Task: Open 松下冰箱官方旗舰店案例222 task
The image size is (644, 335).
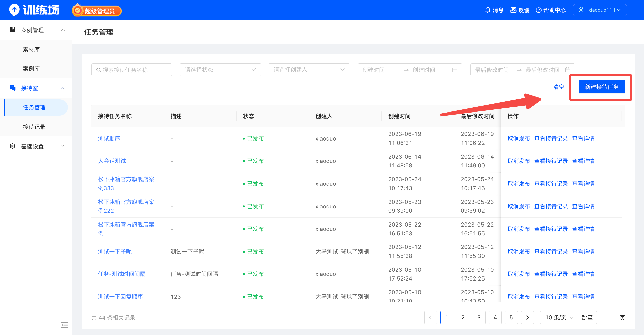Action: click(126, 206)
